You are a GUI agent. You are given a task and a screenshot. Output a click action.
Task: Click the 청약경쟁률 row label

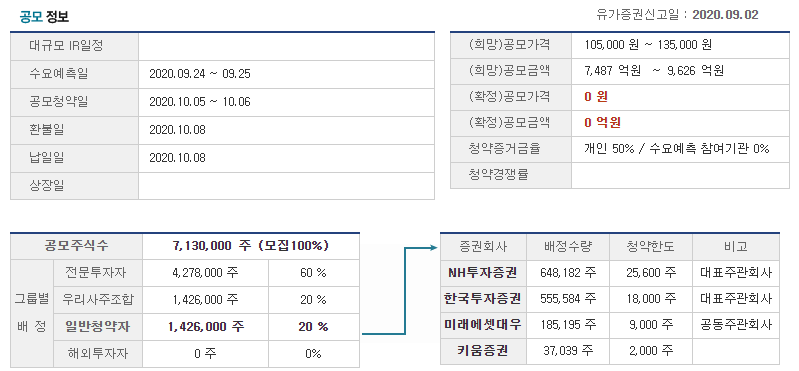click(498, 175)
